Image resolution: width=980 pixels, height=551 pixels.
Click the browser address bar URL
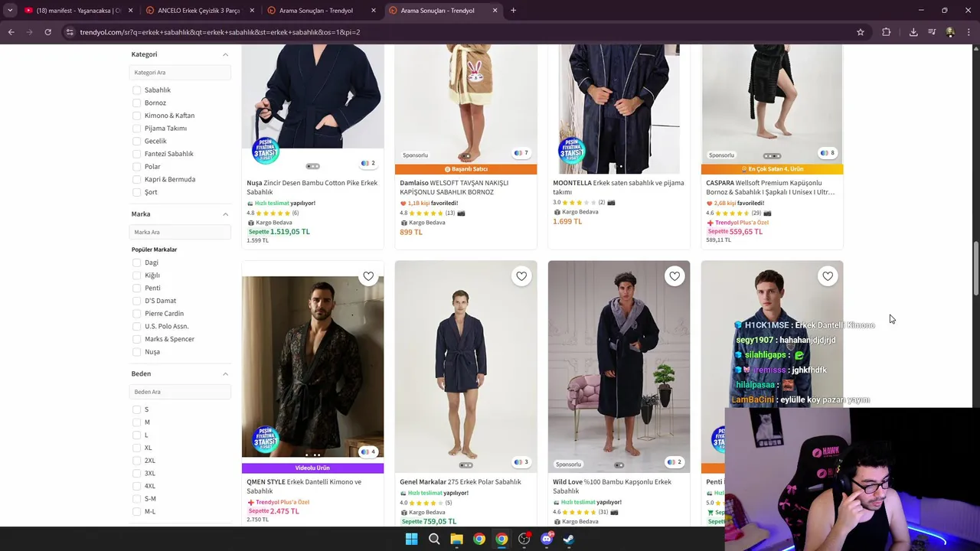pos(220,32)
